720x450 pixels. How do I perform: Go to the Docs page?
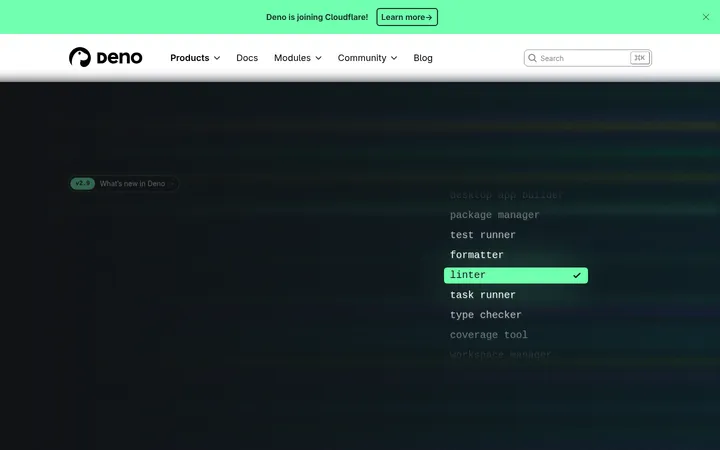(x=247, y=58)
